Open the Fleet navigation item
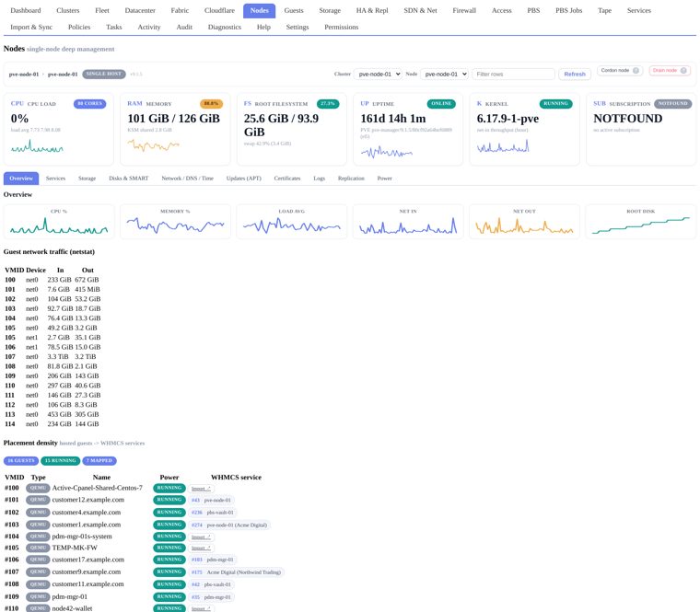 [102, 10]
